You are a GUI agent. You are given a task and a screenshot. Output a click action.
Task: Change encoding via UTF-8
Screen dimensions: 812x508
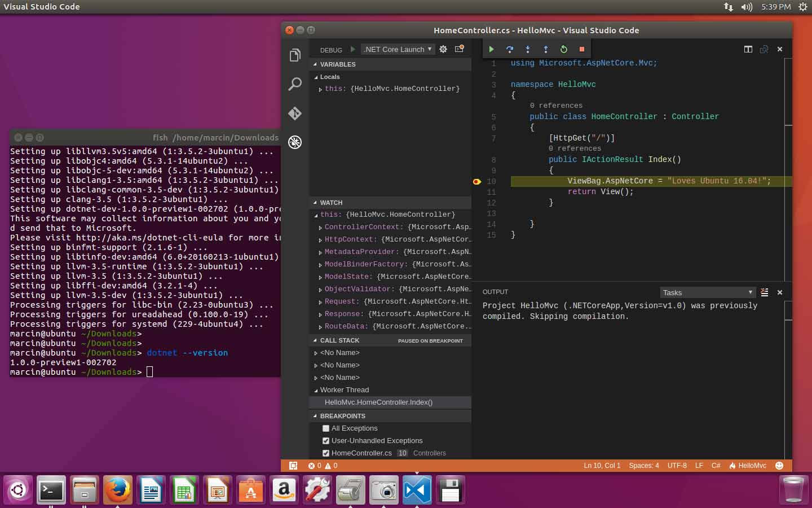coord(677,466)
